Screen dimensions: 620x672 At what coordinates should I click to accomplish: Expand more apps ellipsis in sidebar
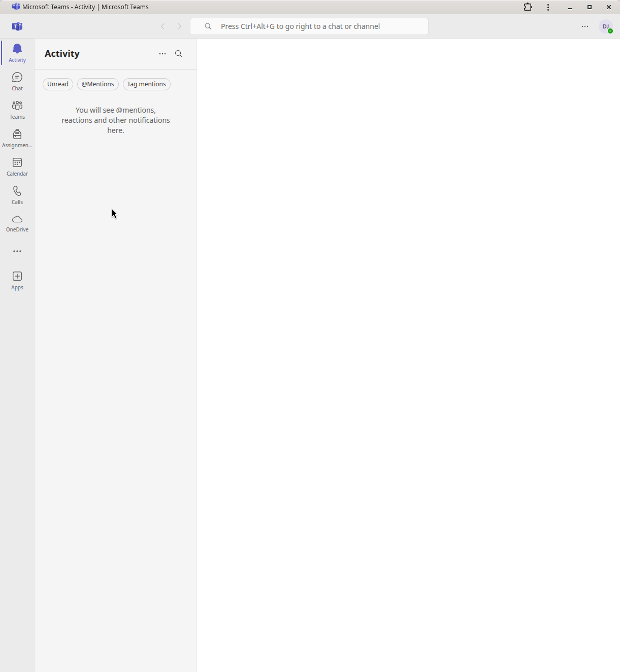pyautogui.click(x=17, y=251)
